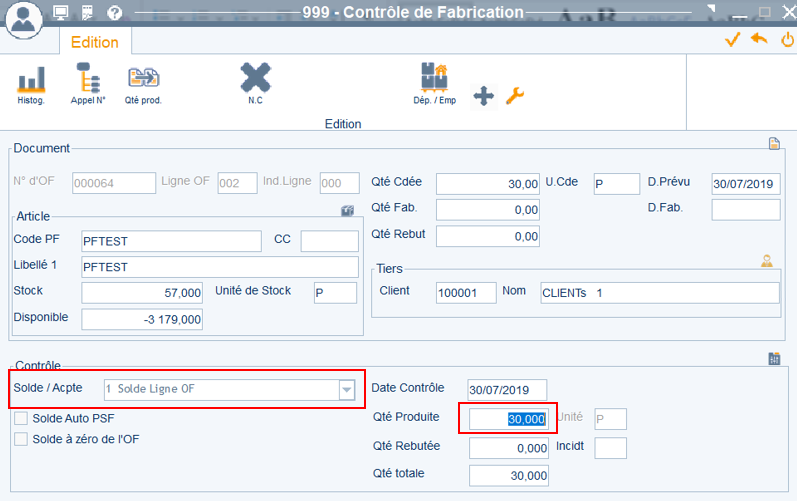Click the Contrôle section building icon
The image size is (797, 501).
[x=774, y=359]
